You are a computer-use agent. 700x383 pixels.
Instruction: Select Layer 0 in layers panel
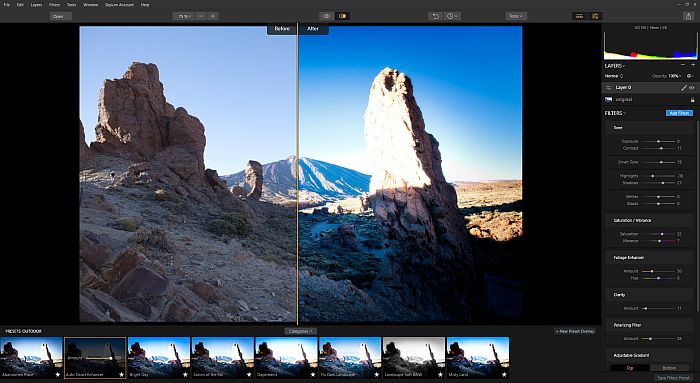(x=650, y=87)
